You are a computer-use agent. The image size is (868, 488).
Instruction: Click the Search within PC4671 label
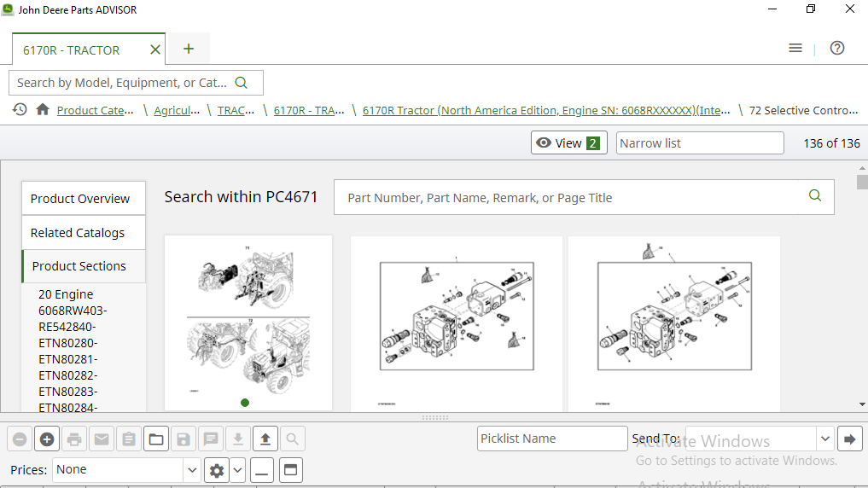point(241,197)
